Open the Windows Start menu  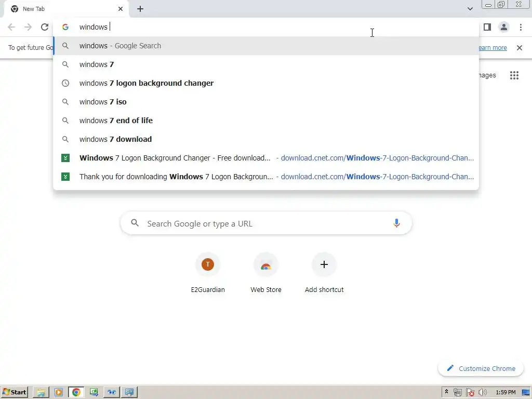[x=15, y=392]
